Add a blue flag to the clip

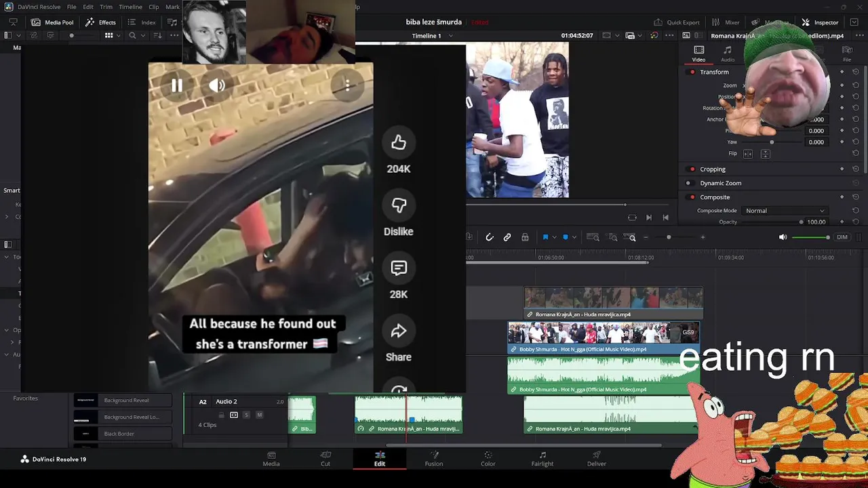point(545,237)
